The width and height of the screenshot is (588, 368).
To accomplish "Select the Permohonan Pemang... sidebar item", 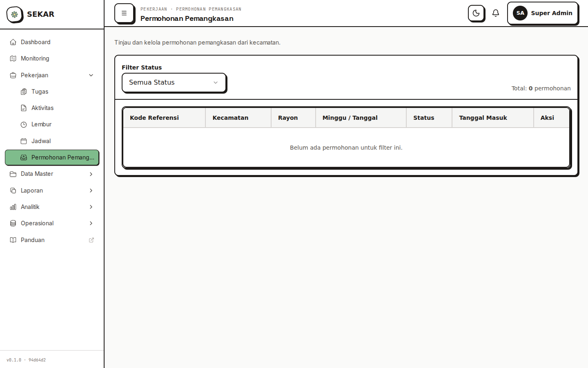I will pos(52,157).
